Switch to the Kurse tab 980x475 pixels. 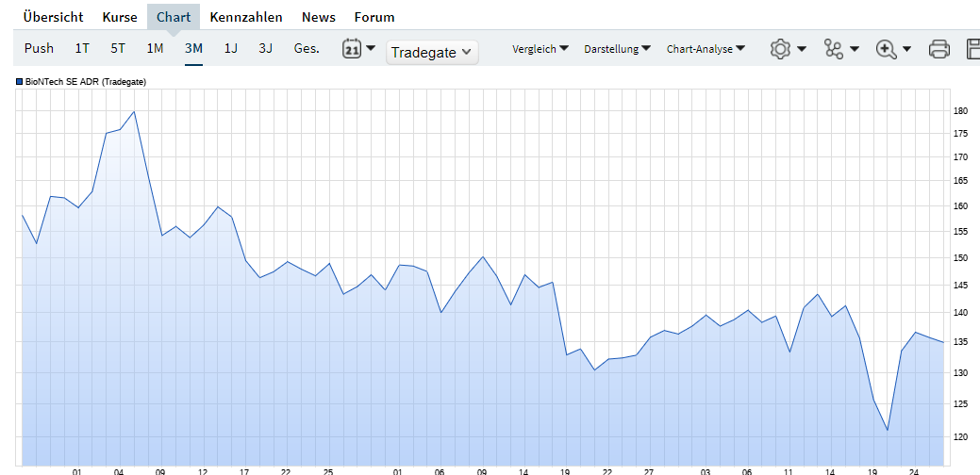120,17
